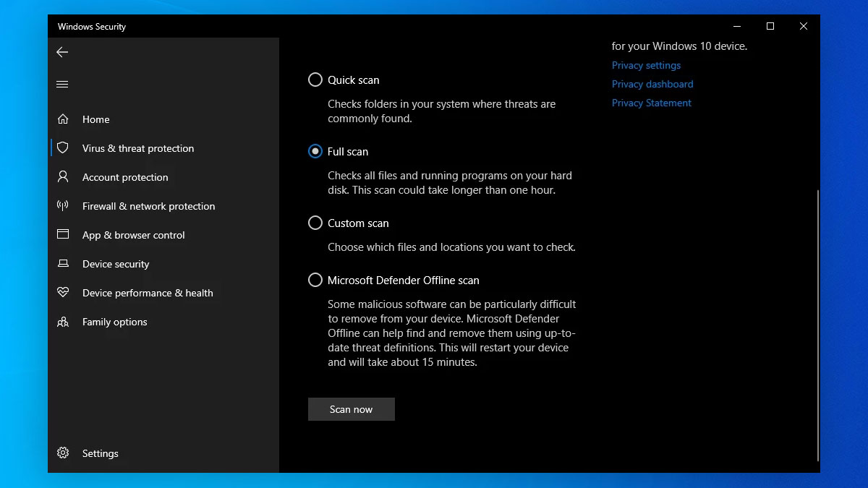Click the Windows Security title text
The image size is (868, 488).
click(x=92, y=27)
